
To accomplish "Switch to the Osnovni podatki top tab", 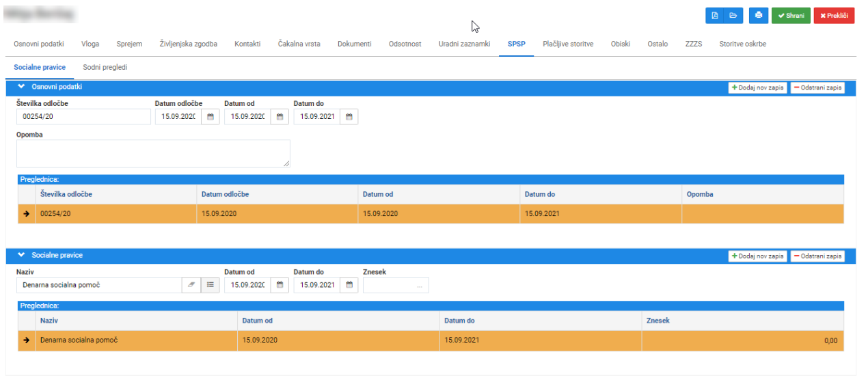I will click(39, 44).
